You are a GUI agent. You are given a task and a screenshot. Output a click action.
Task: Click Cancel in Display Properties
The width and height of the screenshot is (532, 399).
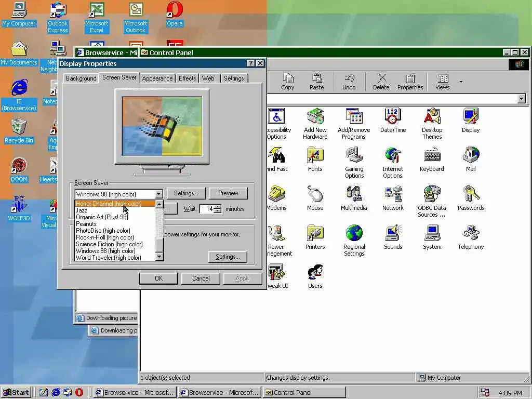point(201,278)
